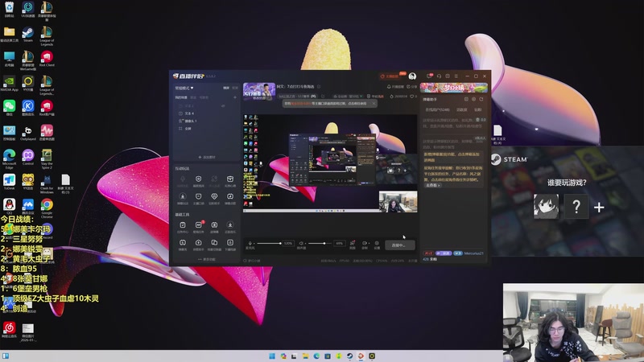
Task: Open the message icon in app title bar
Action: point(429,76)
